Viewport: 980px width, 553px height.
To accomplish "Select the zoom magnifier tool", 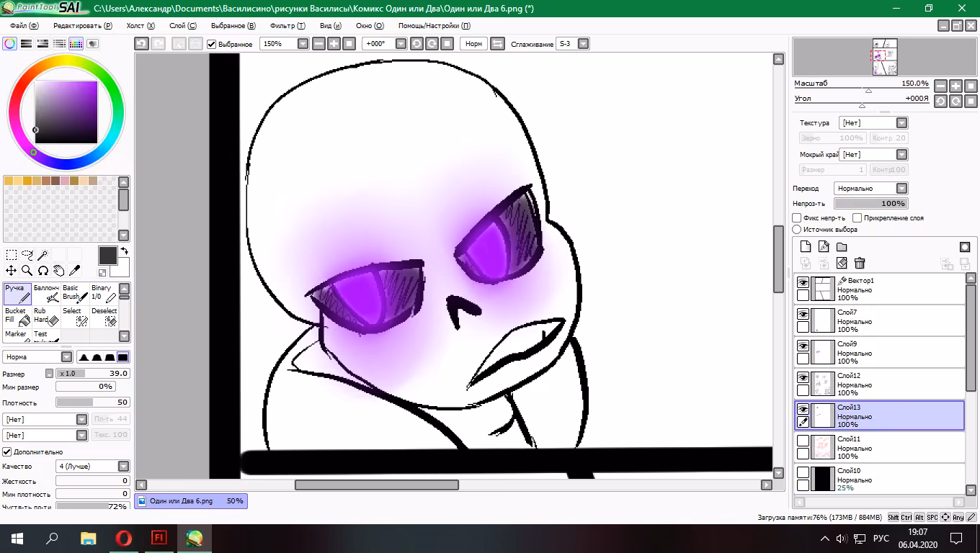I will click(27, 271).
